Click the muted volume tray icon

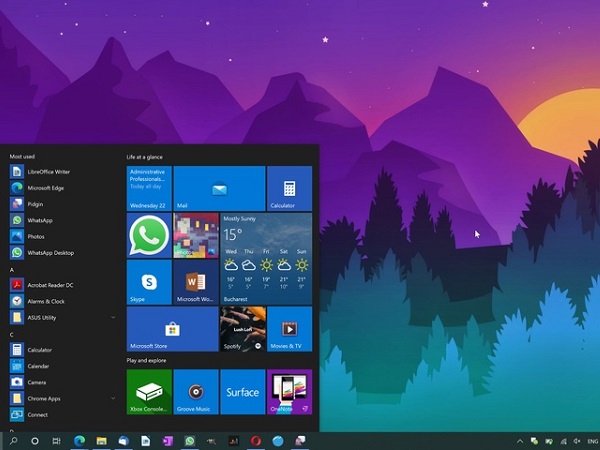(x=577, y=441)
